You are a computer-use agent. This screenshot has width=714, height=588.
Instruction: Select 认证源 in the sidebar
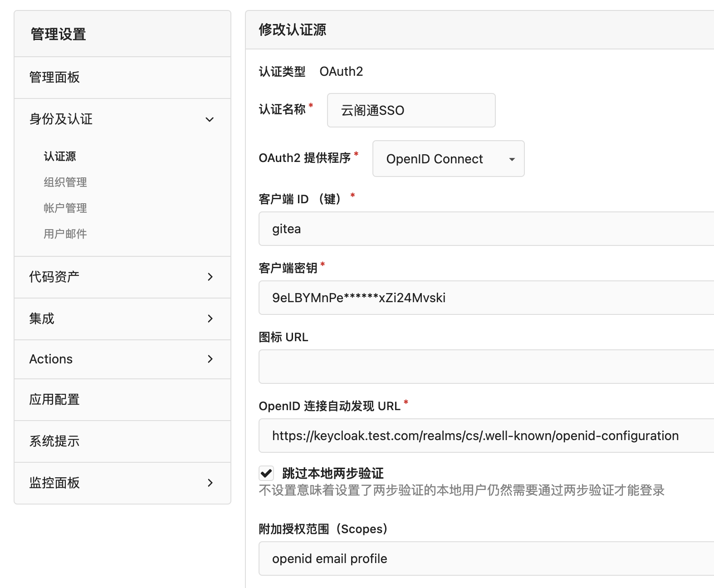[60, 157]
